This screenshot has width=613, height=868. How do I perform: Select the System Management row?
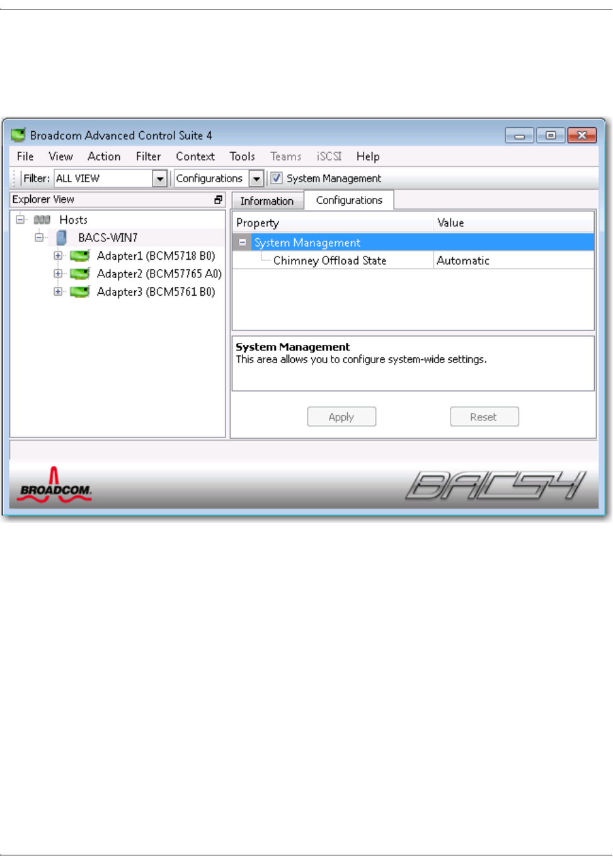[413, 242]
